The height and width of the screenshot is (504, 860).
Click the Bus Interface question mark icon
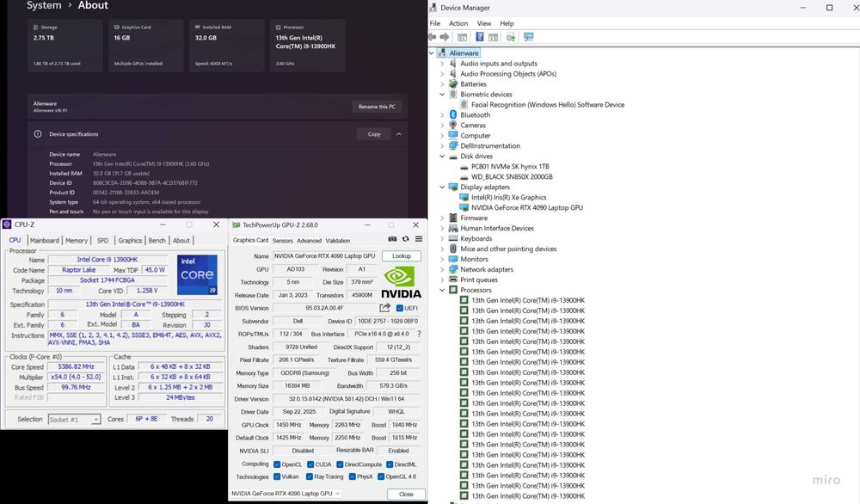tap(419, 334)
